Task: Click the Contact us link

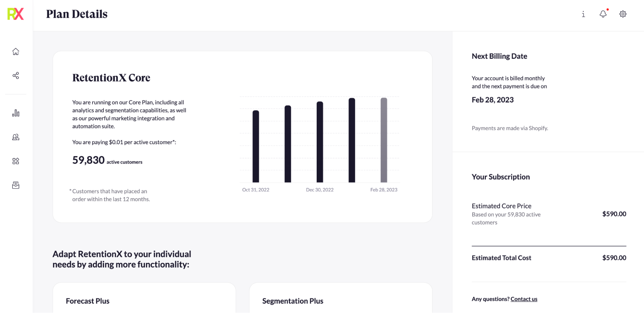Action: coord(524,299)
